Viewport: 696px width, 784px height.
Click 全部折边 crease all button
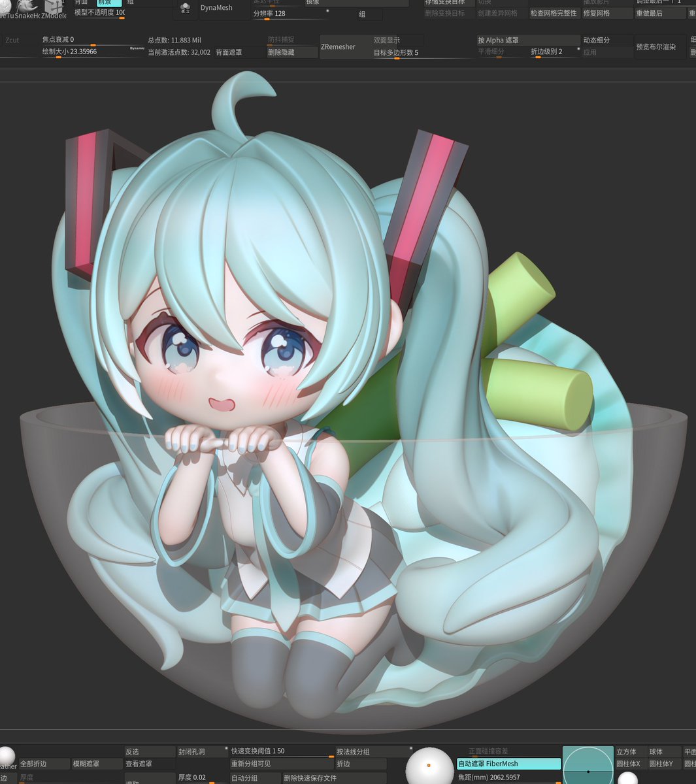44,763
